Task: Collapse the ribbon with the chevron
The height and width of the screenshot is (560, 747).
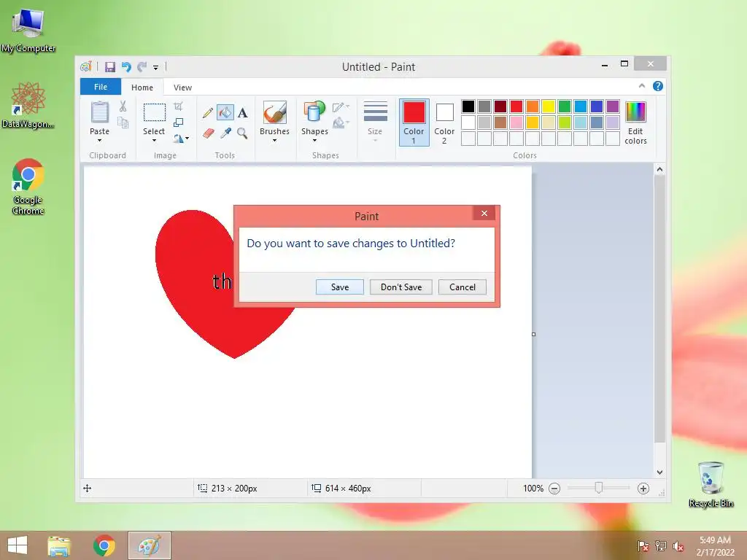Action: point(642,86)
